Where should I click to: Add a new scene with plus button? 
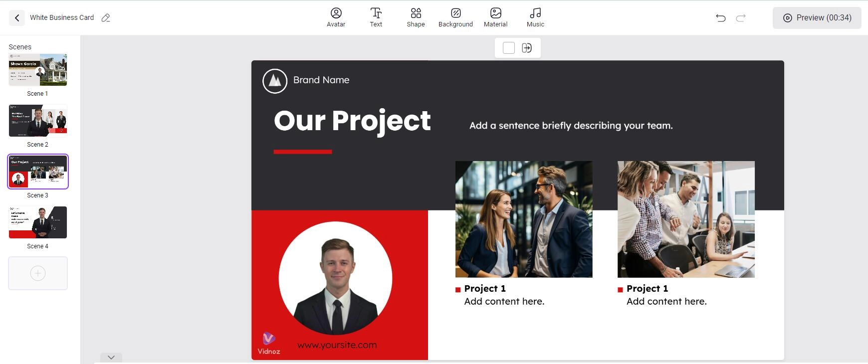pos(38,273)
